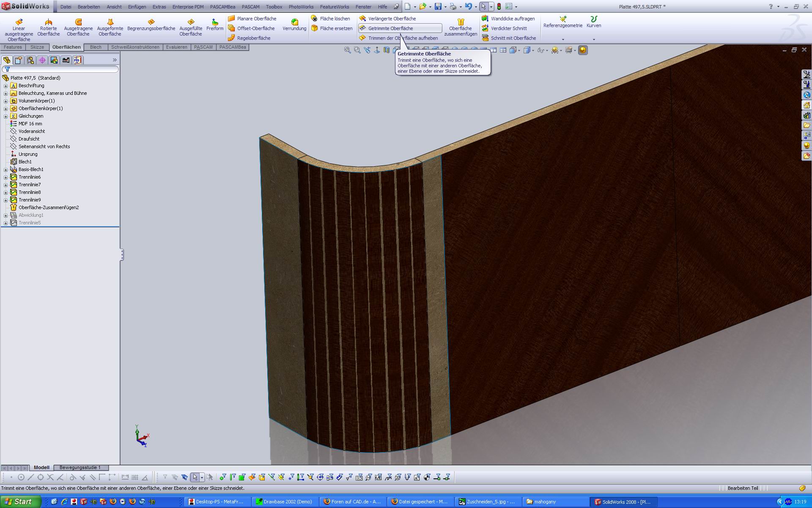Click the Save floppy disk icon

[x=438, y=6]
